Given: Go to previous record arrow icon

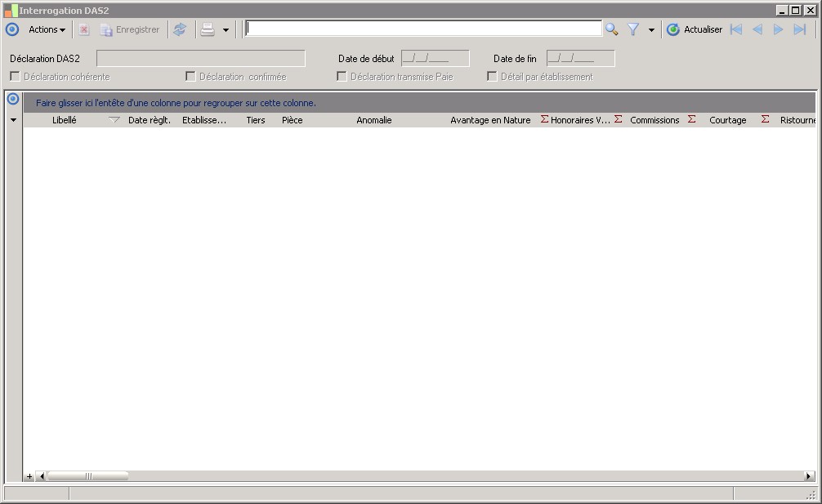Looking at the screenshot, I should click(757, 29).
